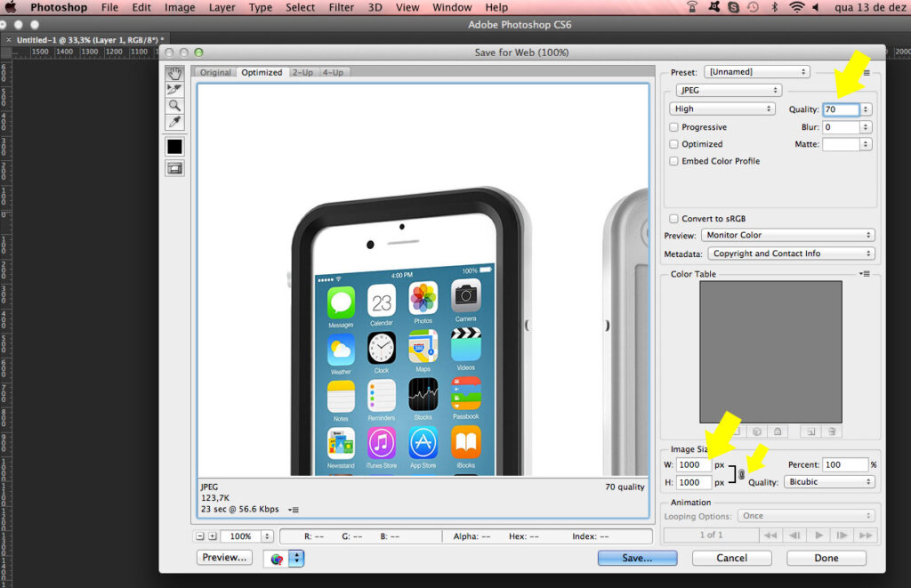Screen dimensions: 911x588
Task: Click the lock color icon under Color Table
Action: tap(778, 431)
